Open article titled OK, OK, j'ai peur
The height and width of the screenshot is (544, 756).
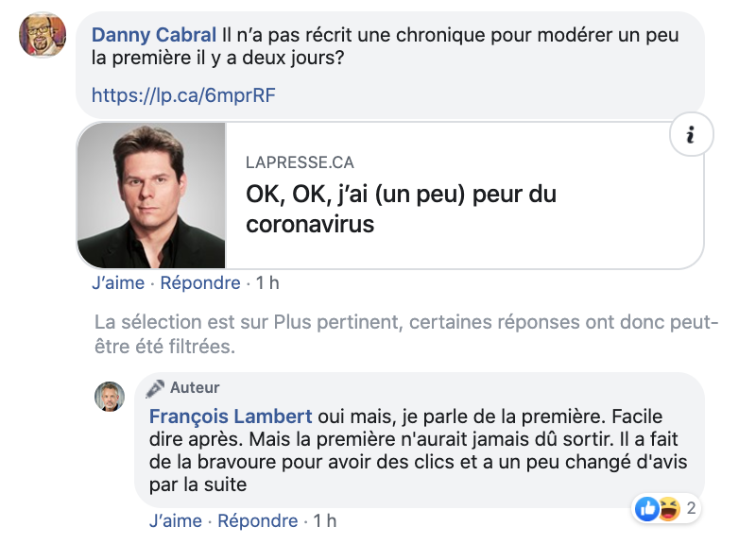[401, 209]
